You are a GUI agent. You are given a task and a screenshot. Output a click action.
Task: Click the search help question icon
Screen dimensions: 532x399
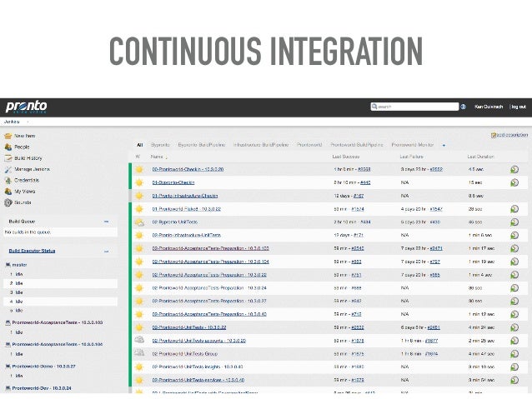(x=463, y=107)
